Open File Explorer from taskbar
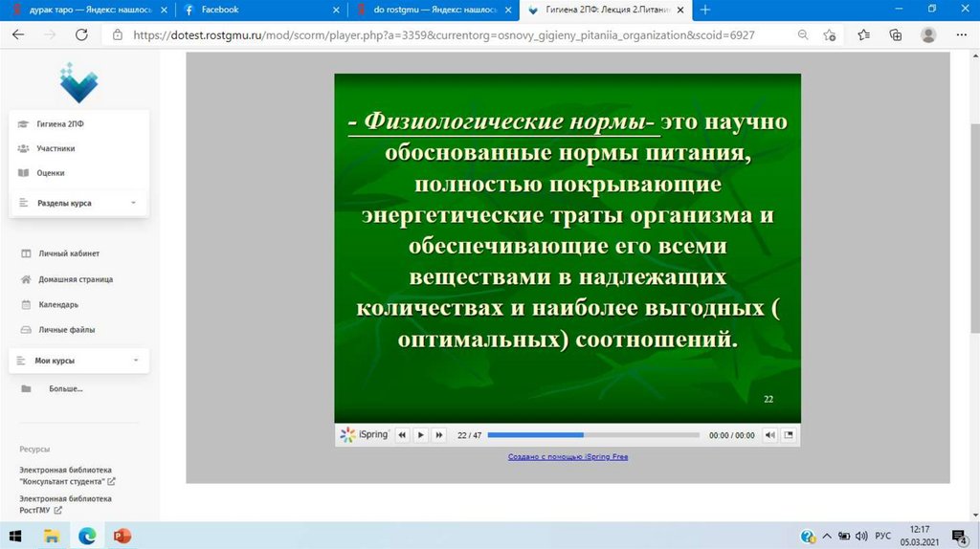980x549 pixels. pos(52,536)
